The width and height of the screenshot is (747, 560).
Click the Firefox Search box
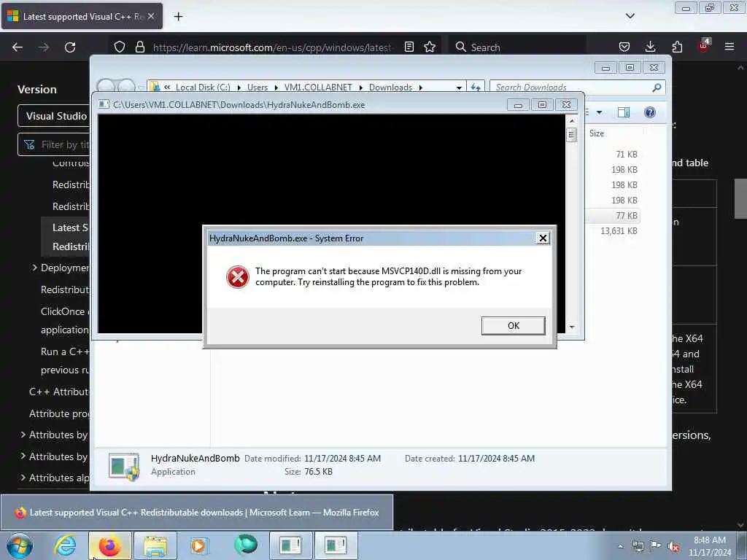point(517,47)
